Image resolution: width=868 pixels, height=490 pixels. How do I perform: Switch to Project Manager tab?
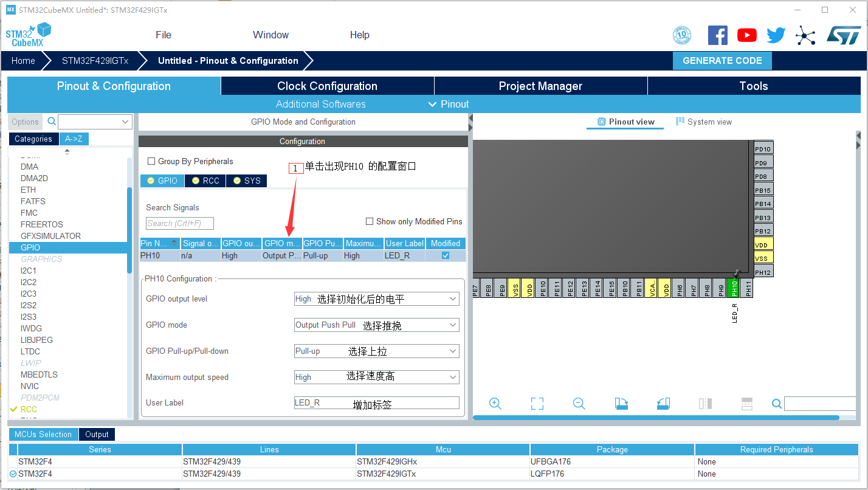[x=540, y=86]
